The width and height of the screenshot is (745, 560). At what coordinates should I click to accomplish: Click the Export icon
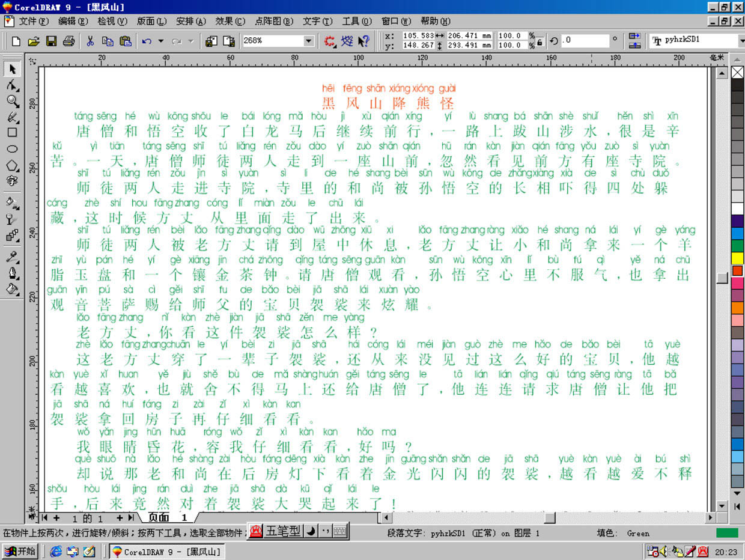[x=229, y=41]
